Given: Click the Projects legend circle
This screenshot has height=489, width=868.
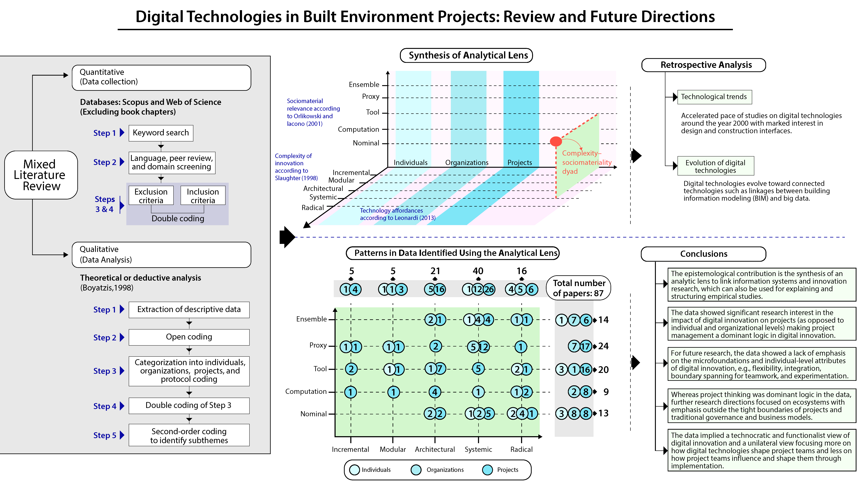Looking at the screenshot, I should 487,470.
